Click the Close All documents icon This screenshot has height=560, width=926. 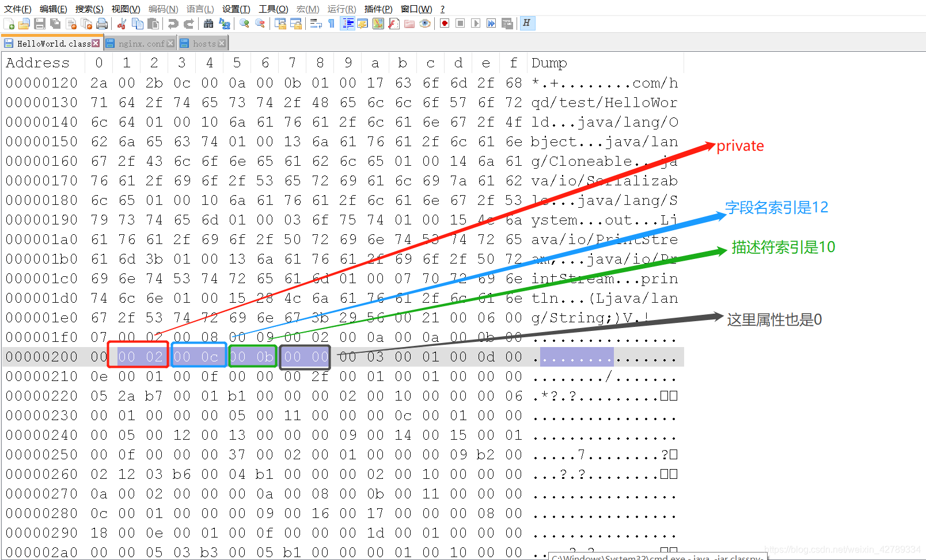pyautogui.click(x=87, y=24)
